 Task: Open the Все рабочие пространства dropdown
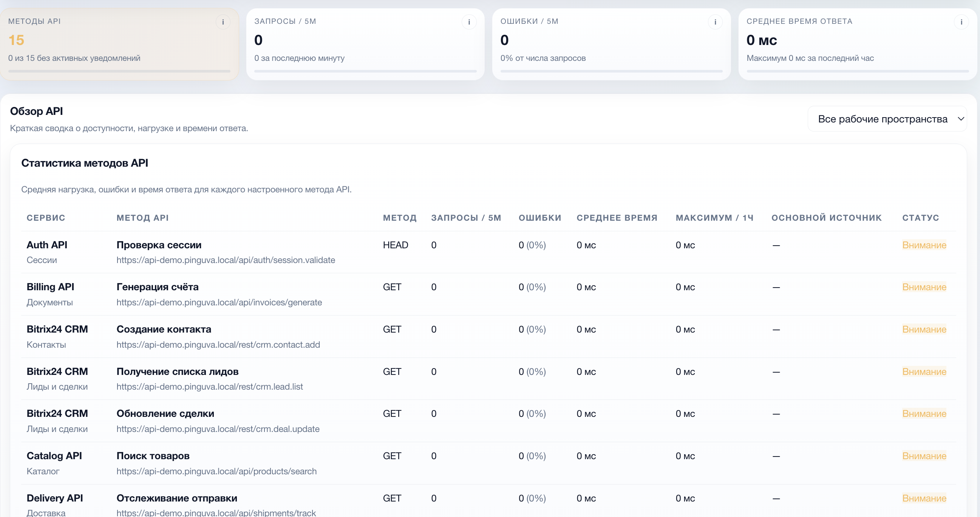coord(887,119)
